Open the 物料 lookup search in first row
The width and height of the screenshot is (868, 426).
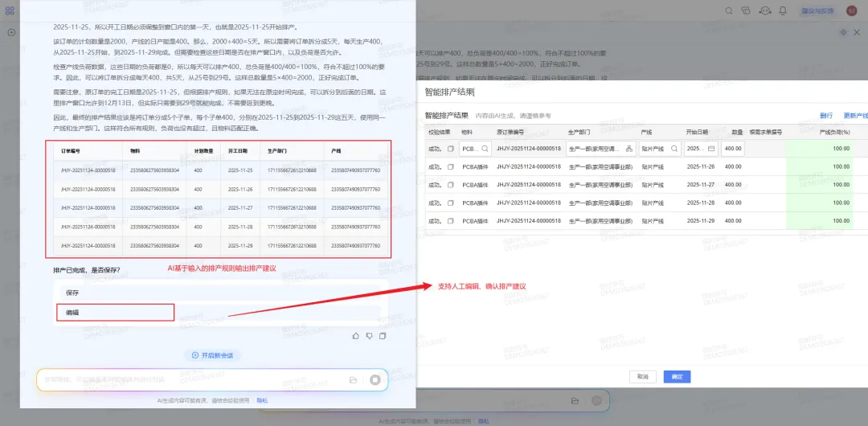pyautogui.click(x=485, y=149)
